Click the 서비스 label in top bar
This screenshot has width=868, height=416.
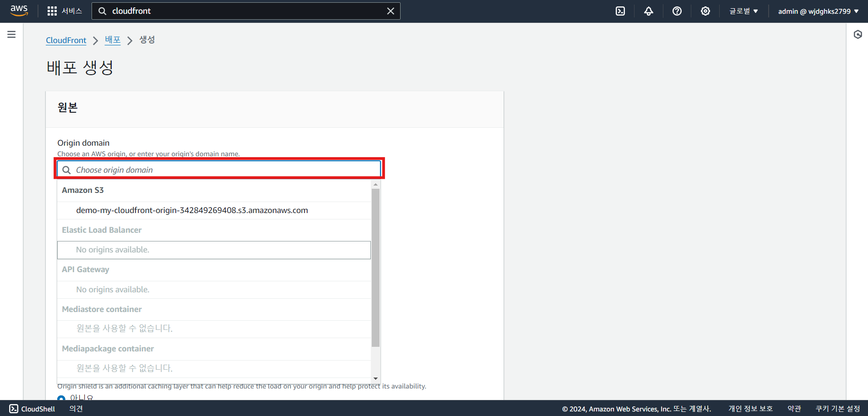[72, 11]
